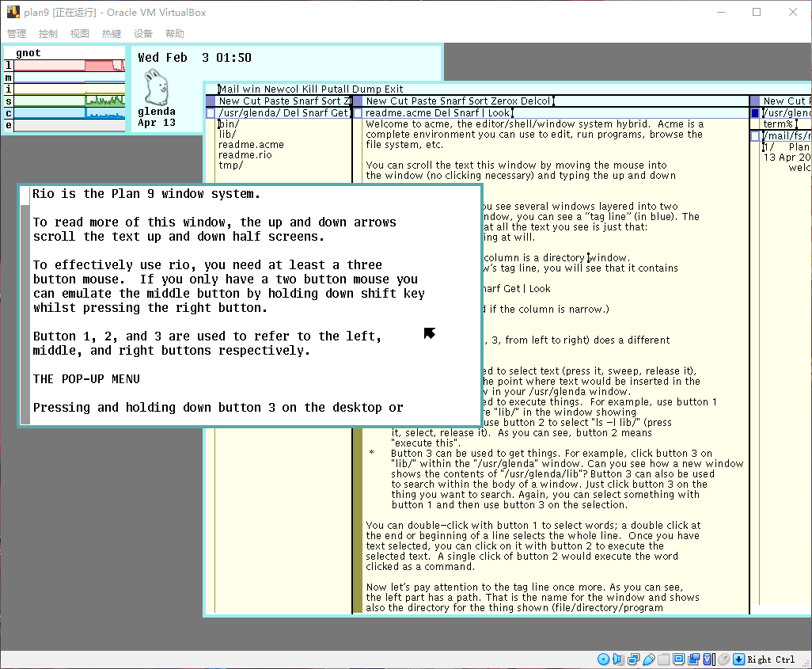Click win in the acme top tag
The width and height of the screenshot is (812, 669).
252,89
